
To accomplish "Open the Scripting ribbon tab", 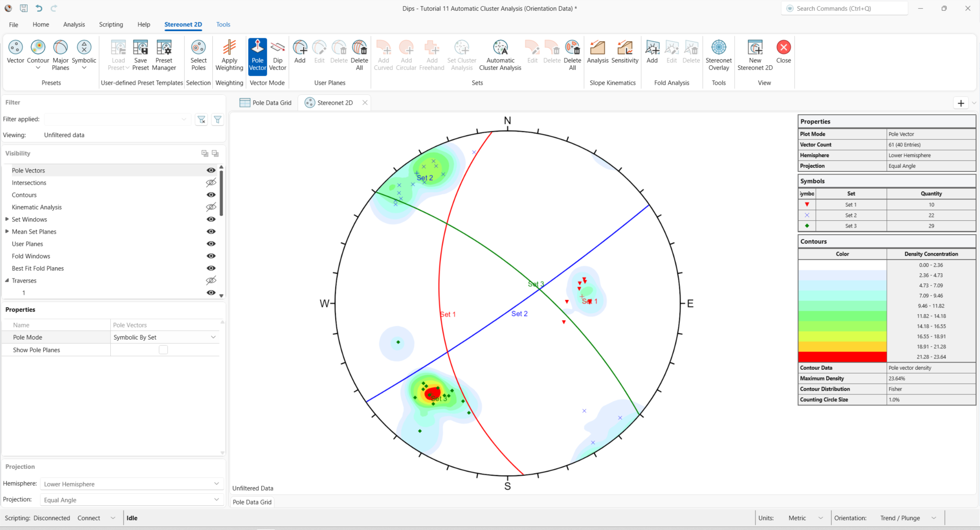I will click(111, 24).
